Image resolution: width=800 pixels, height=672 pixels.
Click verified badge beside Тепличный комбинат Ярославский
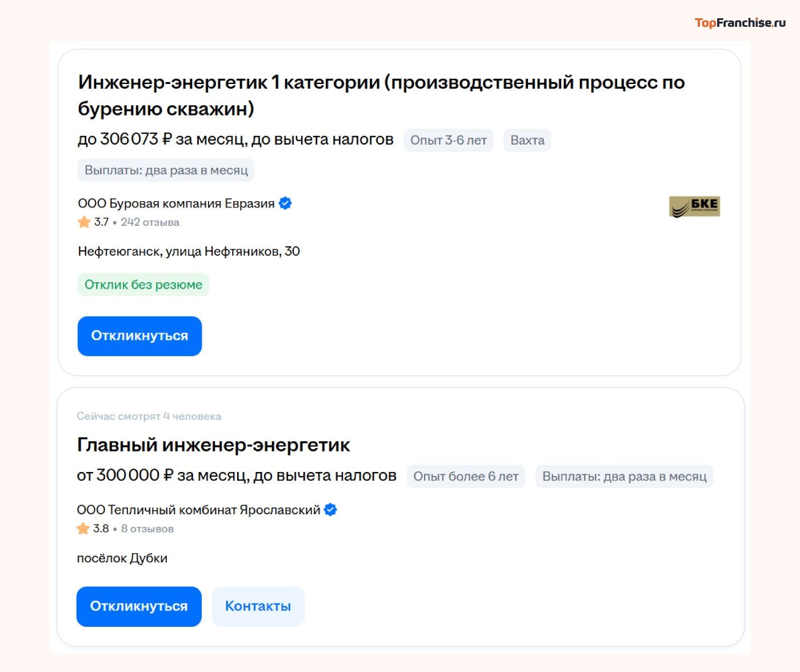click(x=330, y=510)
